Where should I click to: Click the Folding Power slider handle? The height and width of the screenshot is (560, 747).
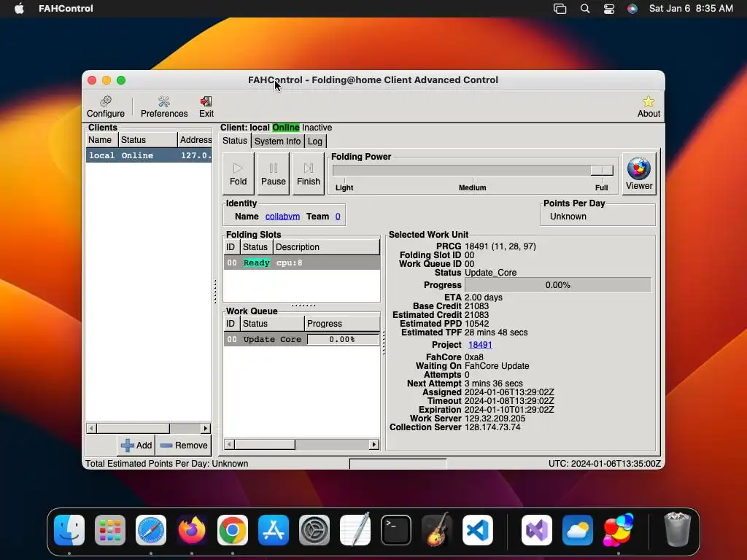(602, 170)
